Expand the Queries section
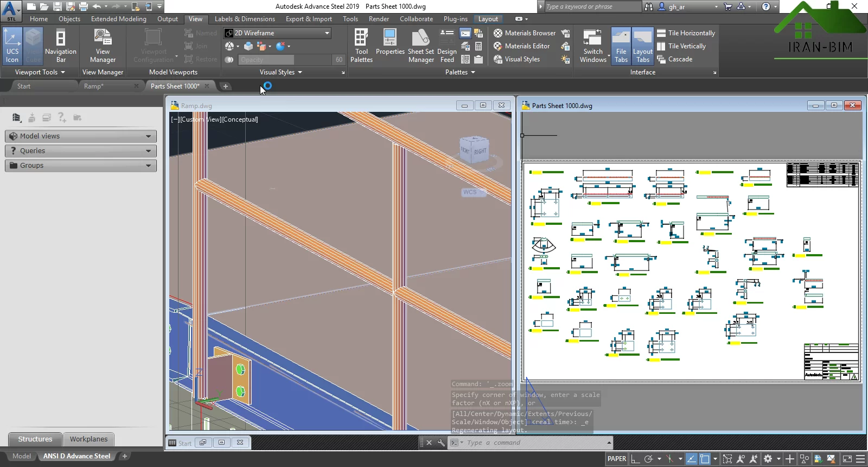 [81, 151]
